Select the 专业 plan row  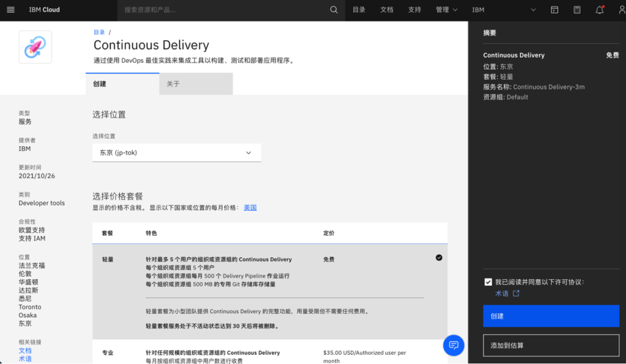coord(270,352)
